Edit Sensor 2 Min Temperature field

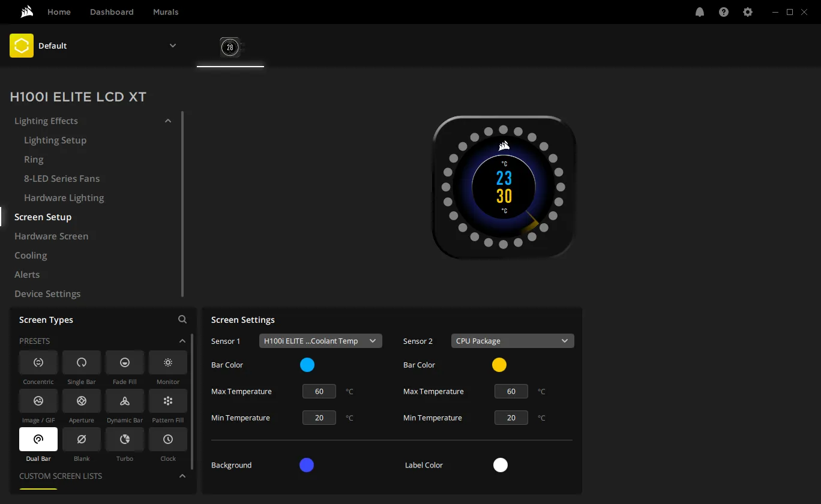[x=511, y=418]
